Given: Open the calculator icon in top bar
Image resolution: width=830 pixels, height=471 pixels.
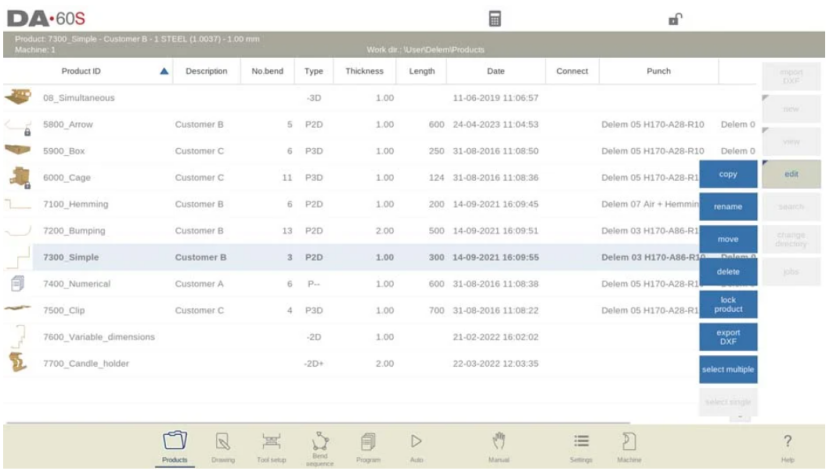Looking at the screenshot, I should (x=494, y=18).
